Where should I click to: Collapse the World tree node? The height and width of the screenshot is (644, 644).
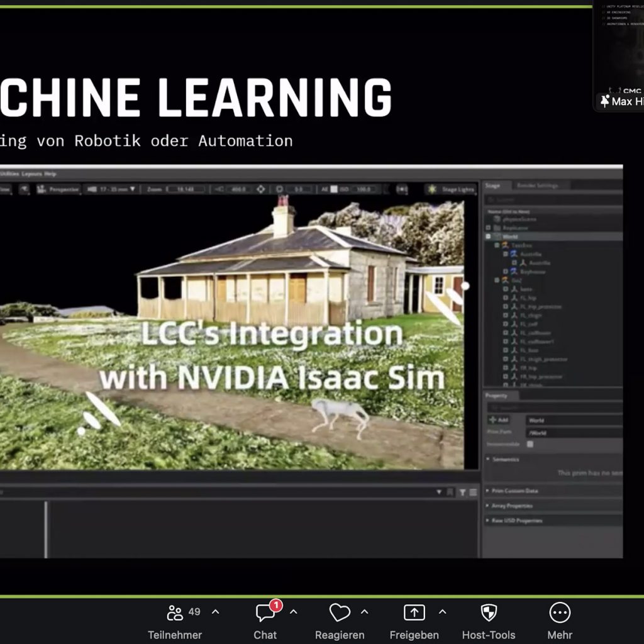[488, 236]
